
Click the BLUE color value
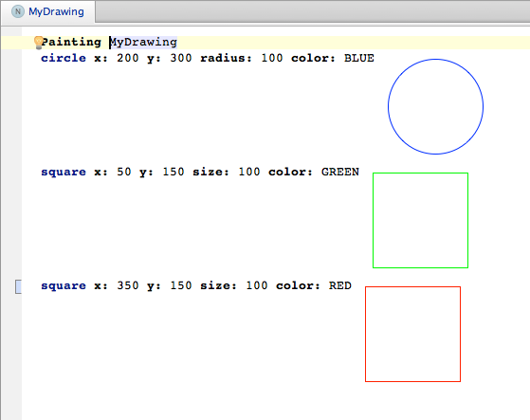pos(359,58)
